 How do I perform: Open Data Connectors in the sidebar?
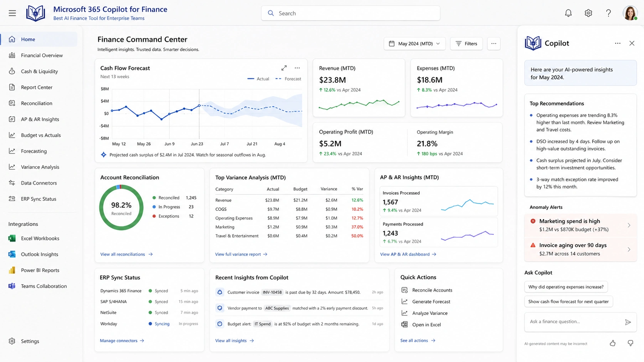tap(39, 183)
